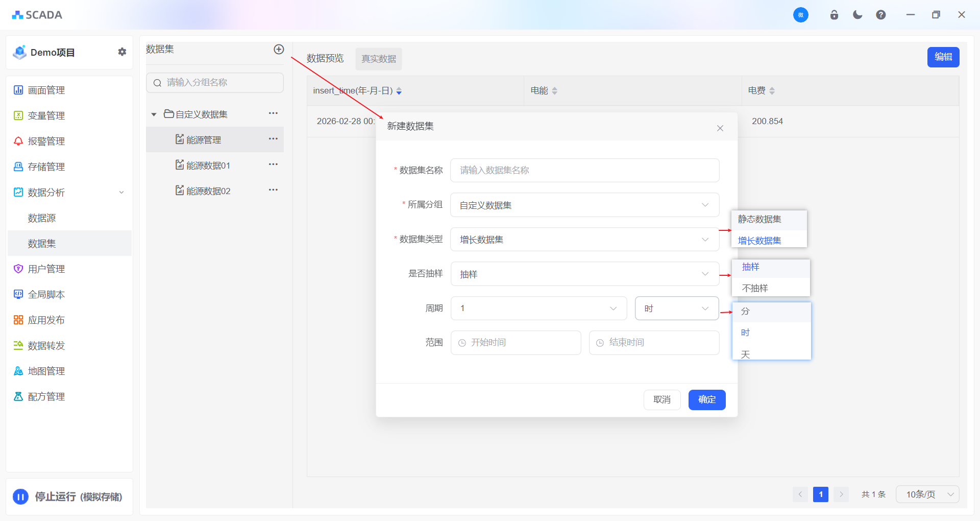Image resolution: width=980 pixels, height=521 pixels.
Task: Click the lock icon in title bar
Action: pyautogui.click(x=834, y=15)
